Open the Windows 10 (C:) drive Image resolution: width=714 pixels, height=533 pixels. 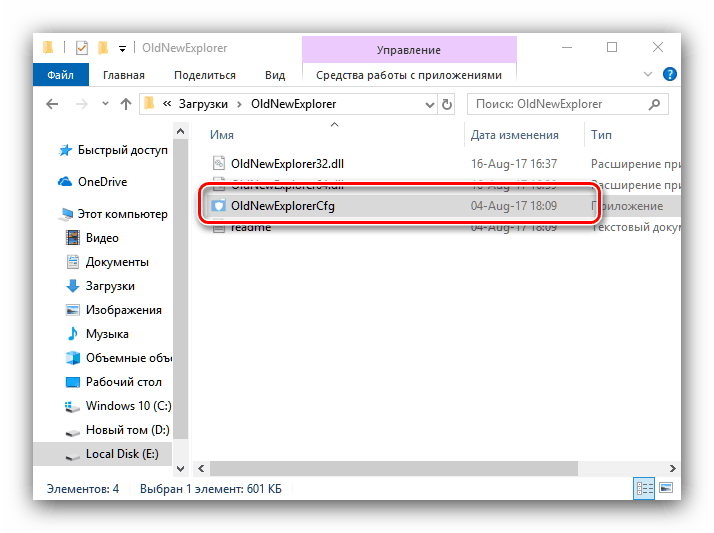point(128,406)
